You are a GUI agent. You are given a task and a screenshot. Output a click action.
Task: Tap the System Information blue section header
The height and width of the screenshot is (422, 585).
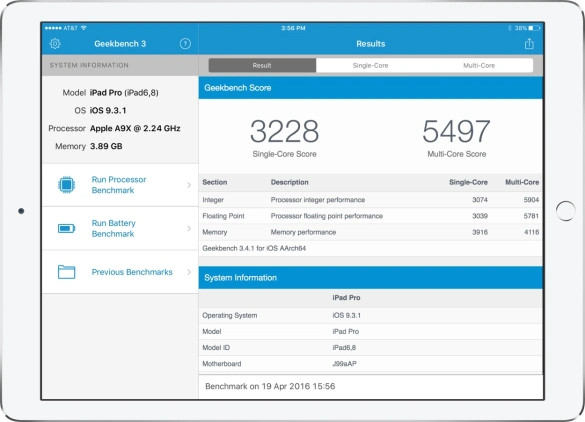coord(371,278)
